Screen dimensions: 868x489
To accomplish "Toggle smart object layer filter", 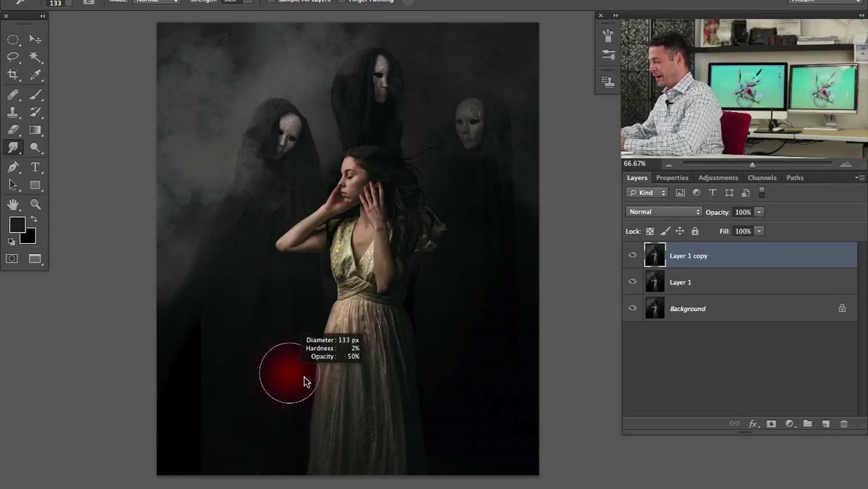I will [745, 193].
